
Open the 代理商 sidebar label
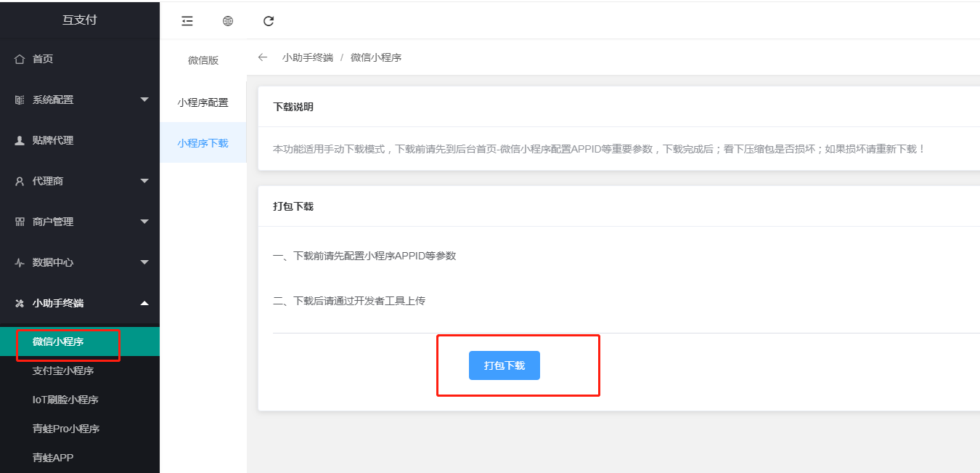tap(48, 181)
